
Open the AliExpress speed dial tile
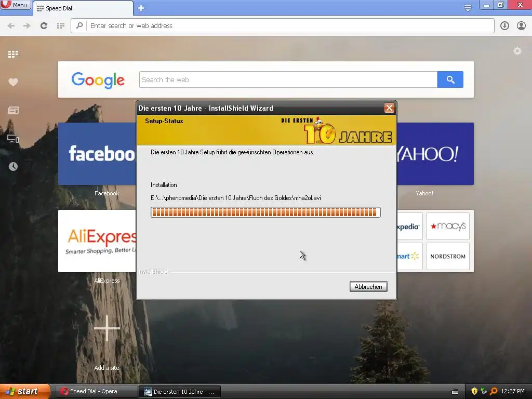click(x=97, y=241)
